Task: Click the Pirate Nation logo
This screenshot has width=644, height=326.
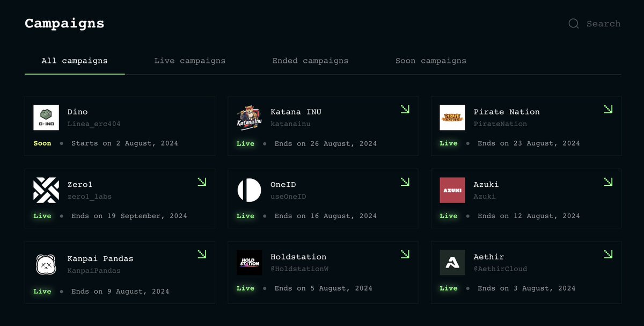Action: (x=452, y=118)
